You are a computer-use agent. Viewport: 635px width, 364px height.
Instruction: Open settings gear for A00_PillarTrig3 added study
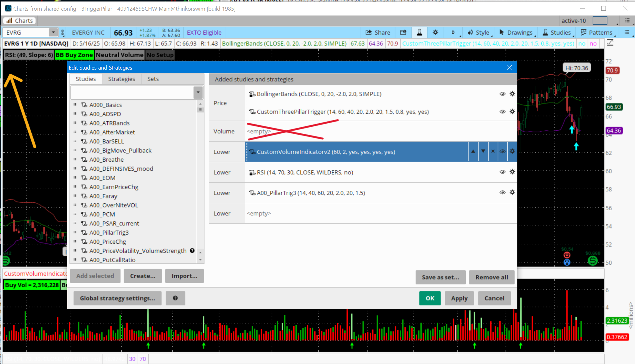click(x=512, y=192)
